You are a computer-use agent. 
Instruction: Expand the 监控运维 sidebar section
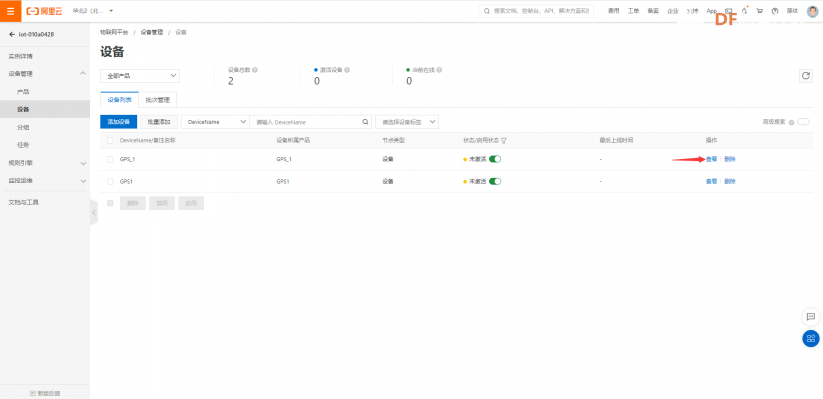(x=82, y=181)
